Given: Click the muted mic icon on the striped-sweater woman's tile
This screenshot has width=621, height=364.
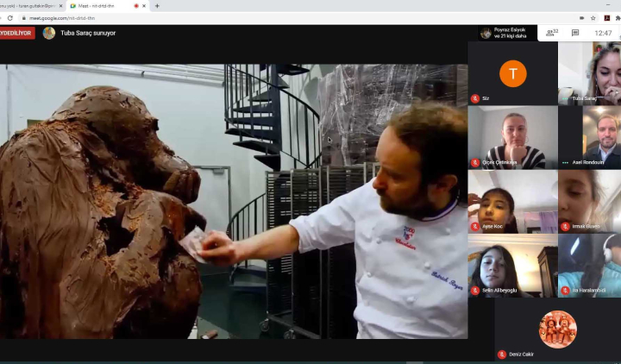Looking at the screenshot, I should pyautogui.click(x=475, y=162).
